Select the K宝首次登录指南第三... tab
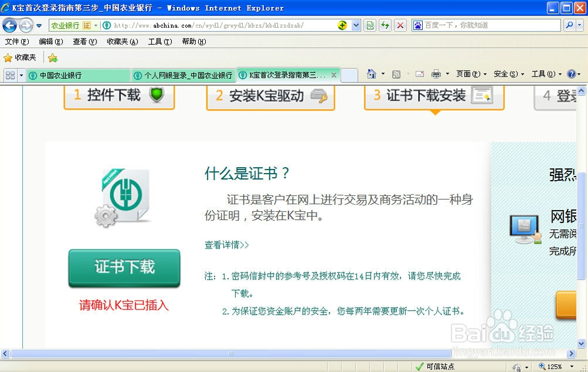588x372 pixels. tap(282, 75)
